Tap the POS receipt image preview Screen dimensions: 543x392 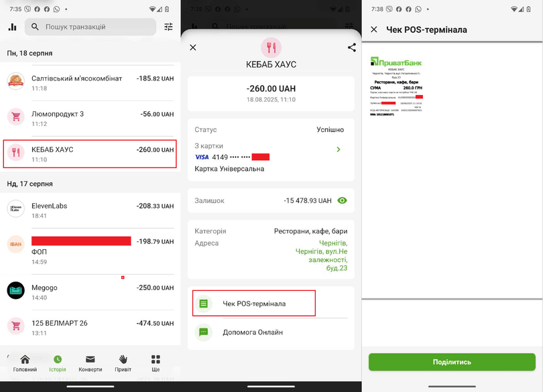pyautogui.click(x=396, y=87)
